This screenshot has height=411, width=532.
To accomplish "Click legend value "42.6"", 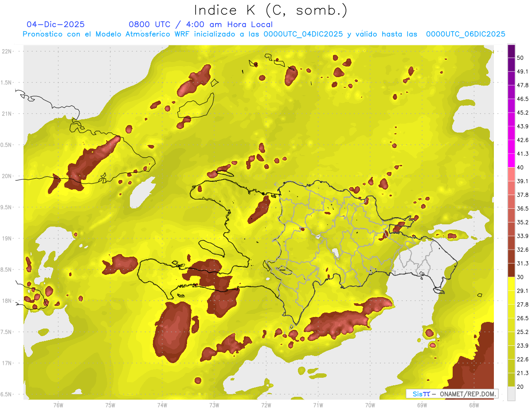I will tap(523, 140).
